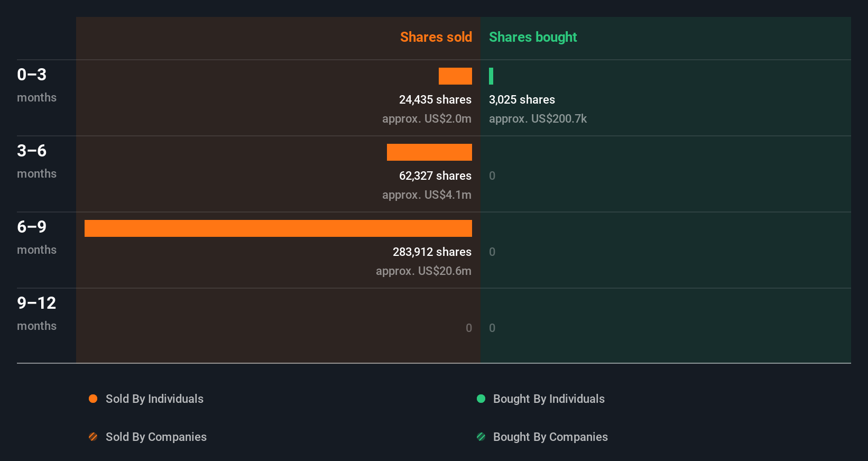This screenshot has height=461, width=868.
Task: Click the 3–6 months row label
Action: (36, 161)
